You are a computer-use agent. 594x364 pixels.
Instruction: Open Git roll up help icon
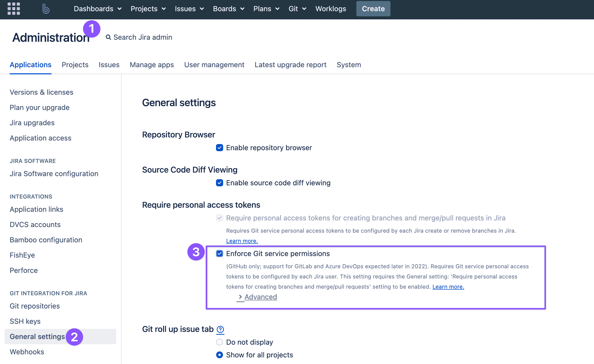click(220, 329)
